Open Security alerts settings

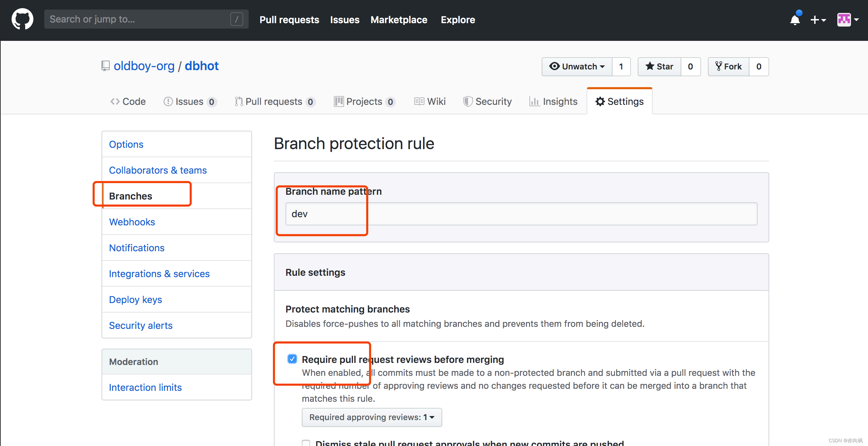177,325
